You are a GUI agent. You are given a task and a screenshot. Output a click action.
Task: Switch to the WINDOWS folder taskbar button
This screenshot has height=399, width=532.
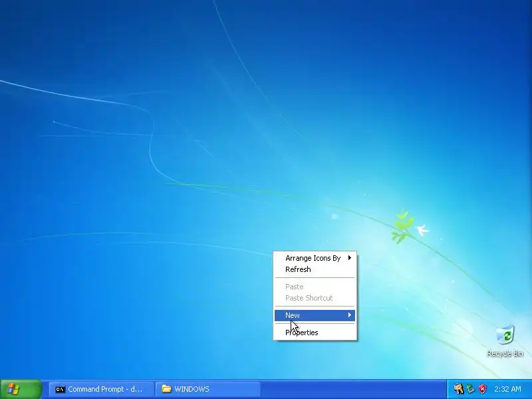pyautogui.click(x=207, y=389)
